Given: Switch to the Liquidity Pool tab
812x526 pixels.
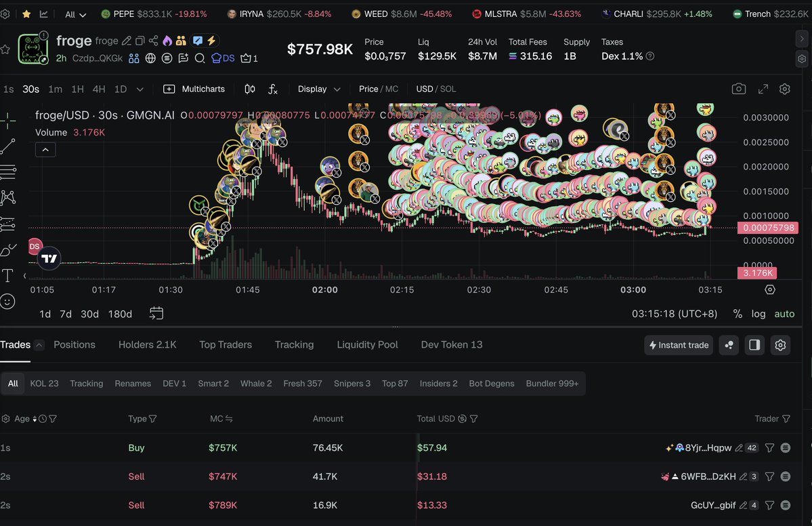Looking at the screenshot, I should (x=367, y=344).
